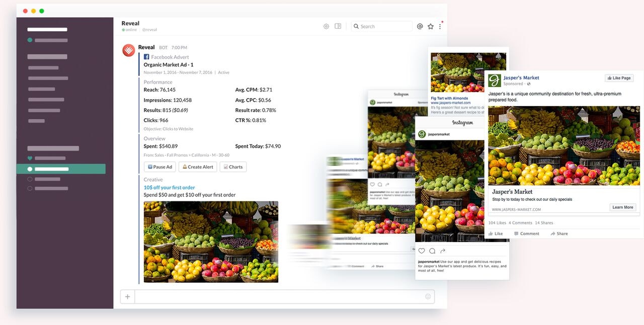Click Comment on the Facebook ad

pyautogui.click(x=527, y=233)
